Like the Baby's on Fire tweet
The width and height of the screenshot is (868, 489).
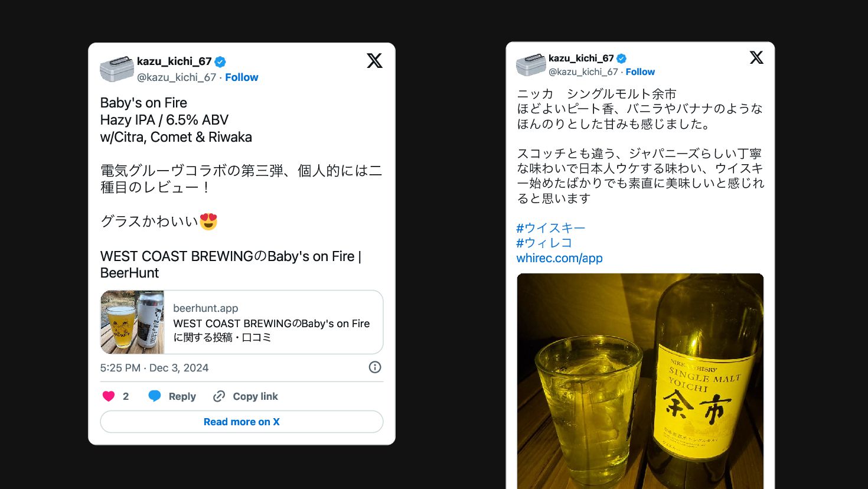[109, 396]
